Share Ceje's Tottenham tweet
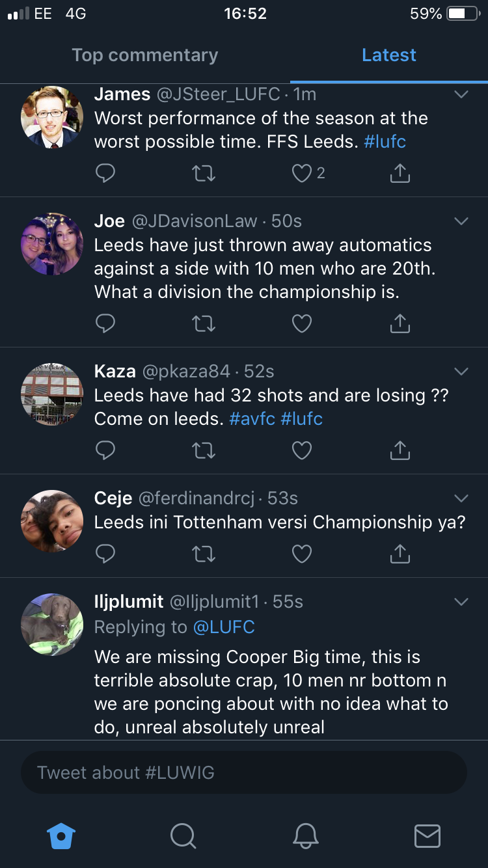 [400, 554]
